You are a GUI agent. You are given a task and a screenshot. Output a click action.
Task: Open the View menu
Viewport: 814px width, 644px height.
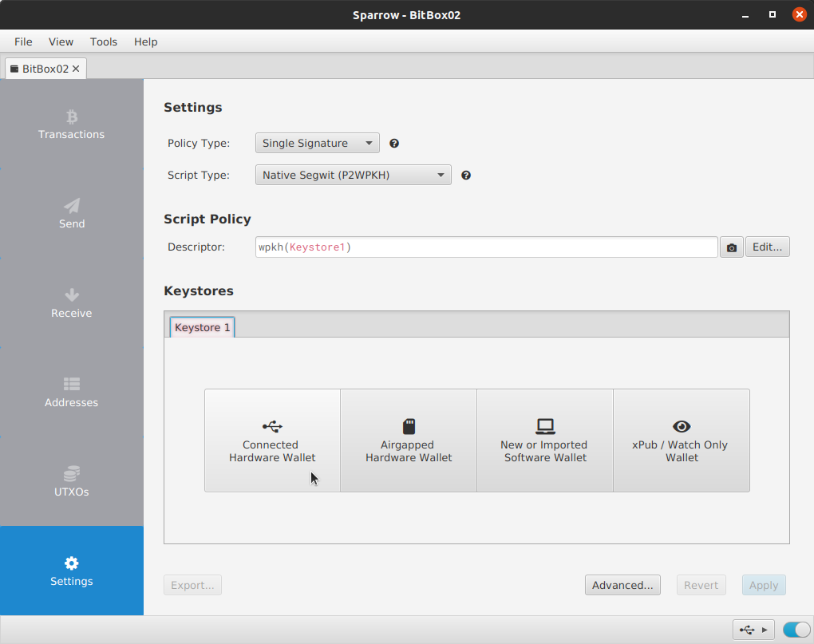tap(61, 41)
